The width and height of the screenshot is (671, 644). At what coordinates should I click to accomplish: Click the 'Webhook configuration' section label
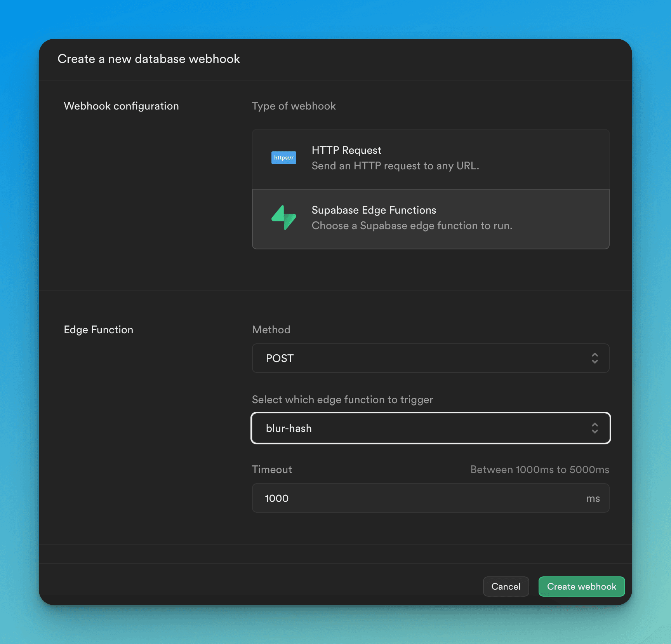pos(121,106)
